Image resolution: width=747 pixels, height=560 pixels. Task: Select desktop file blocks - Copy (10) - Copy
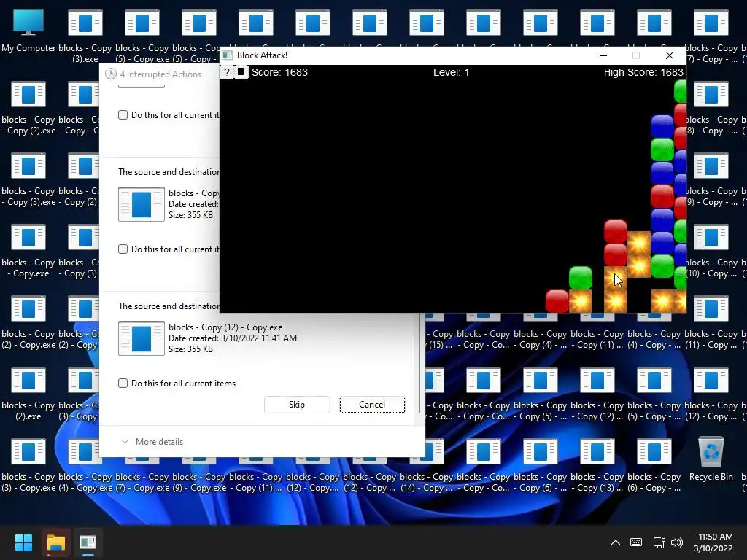pyautogui.click(x=711, y=251)
